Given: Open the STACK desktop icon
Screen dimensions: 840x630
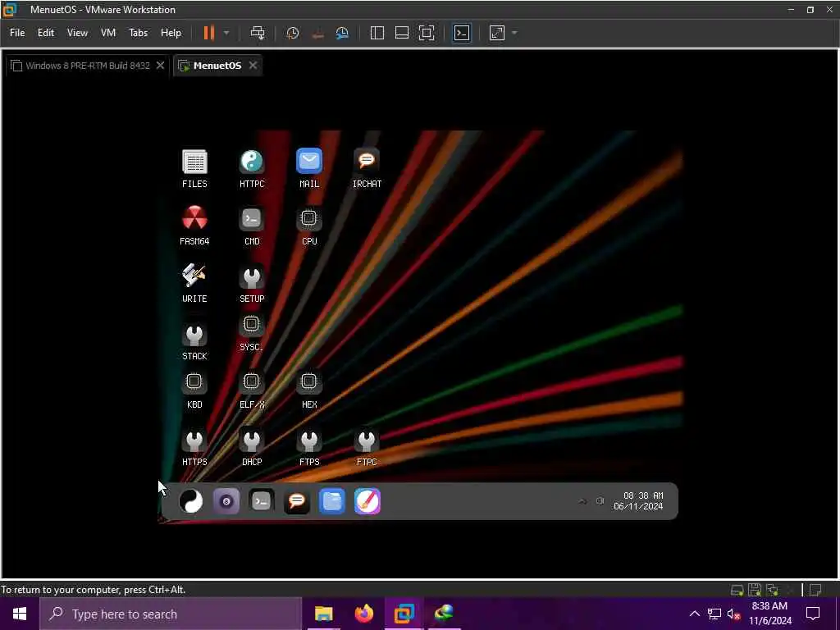Looking at the screenshot, I should 194,341.
